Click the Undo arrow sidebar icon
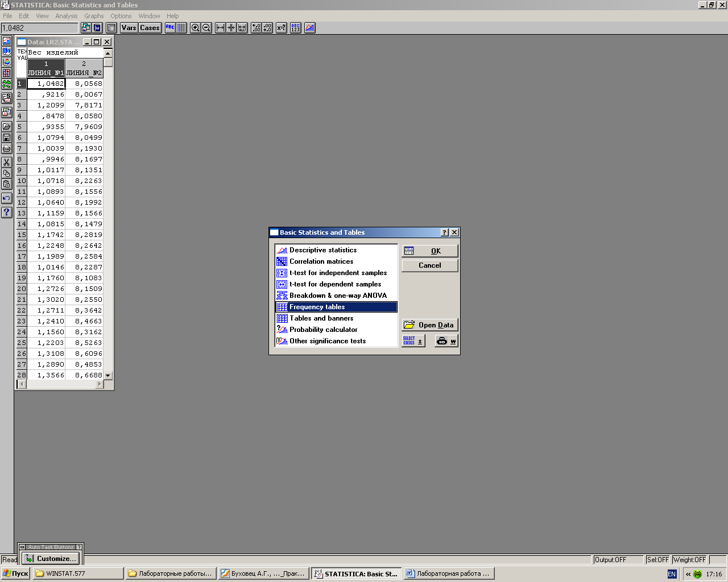 [x=6, y=198]
